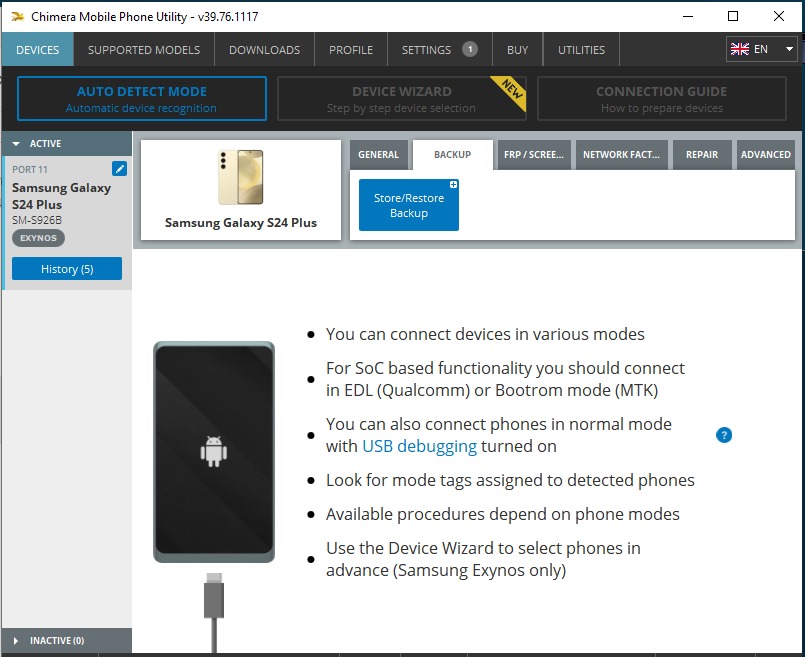Choose AUTO DETECT MODE

click(142, 99)
